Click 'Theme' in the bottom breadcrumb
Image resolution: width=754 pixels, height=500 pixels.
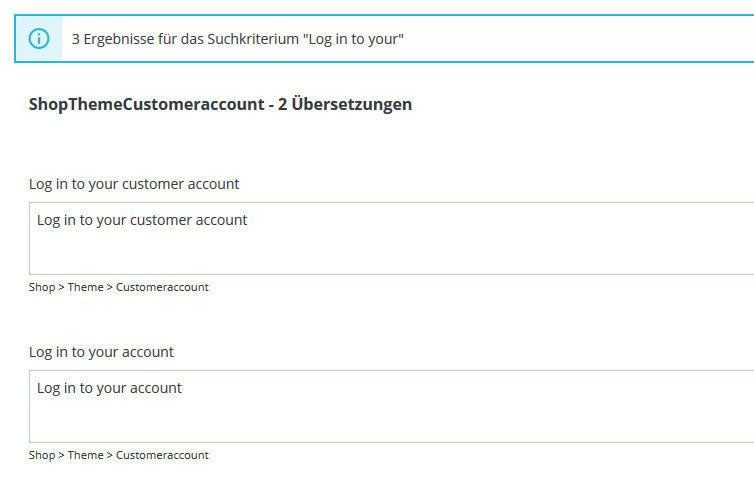pos(85,455)
